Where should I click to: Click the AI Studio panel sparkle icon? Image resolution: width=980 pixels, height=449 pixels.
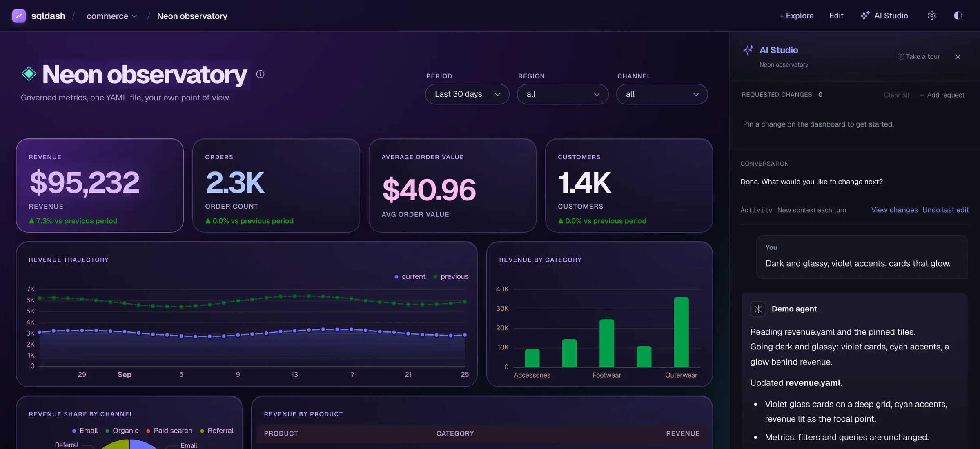pyautogui.click(x=748, y=50)
